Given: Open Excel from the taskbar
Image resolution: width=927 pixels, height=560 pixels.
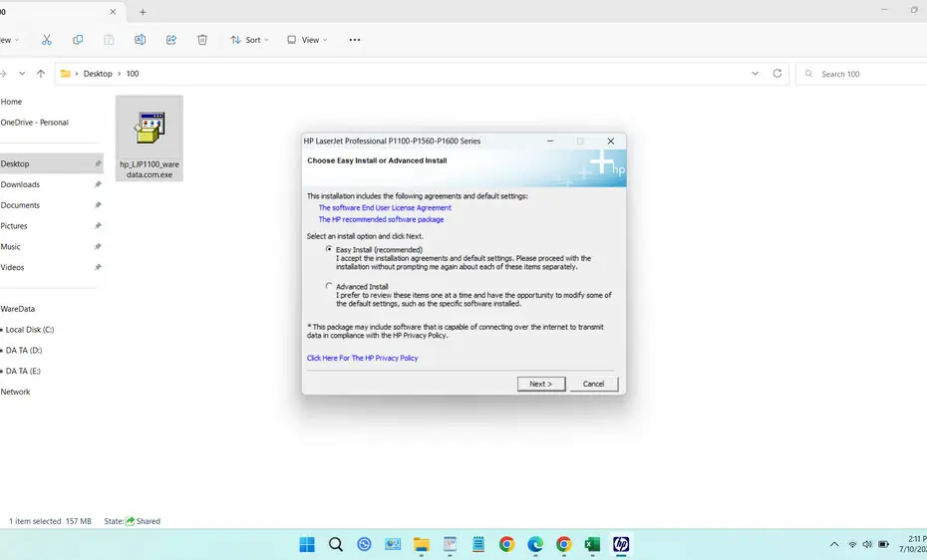Looking at the screenshot, I should coord(592,544).
